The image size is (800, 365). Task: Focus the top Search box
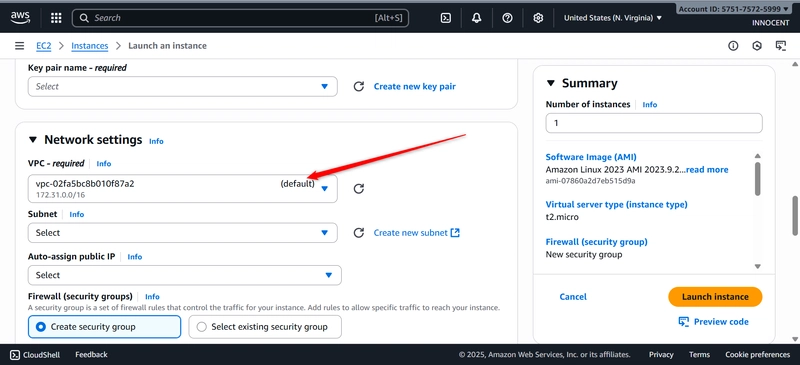240,18
